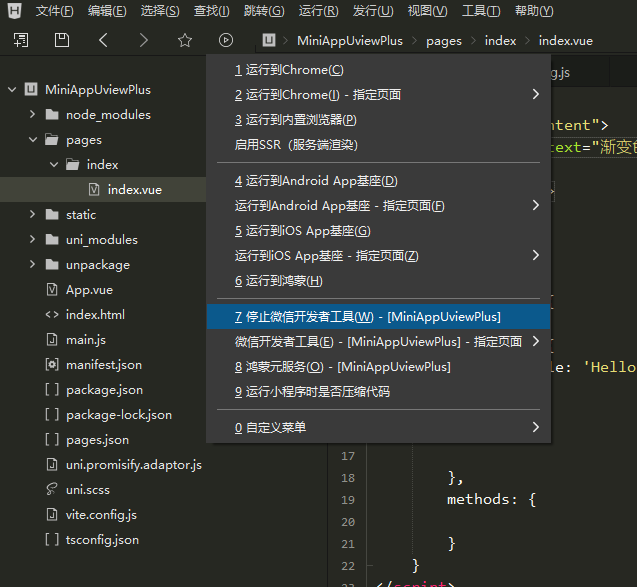Collapse the MiniAppUviewPlus project root

[12, 89]
